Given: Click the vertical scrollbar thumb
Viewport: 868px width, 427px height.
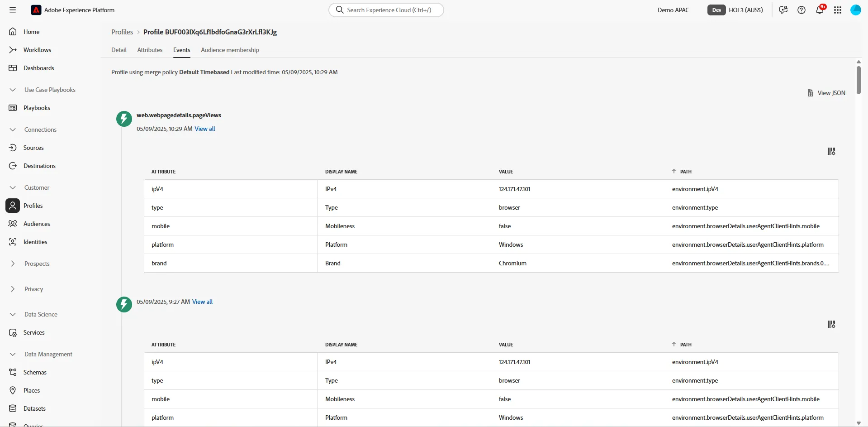Looking at the screenshot, I should point(859,80).
